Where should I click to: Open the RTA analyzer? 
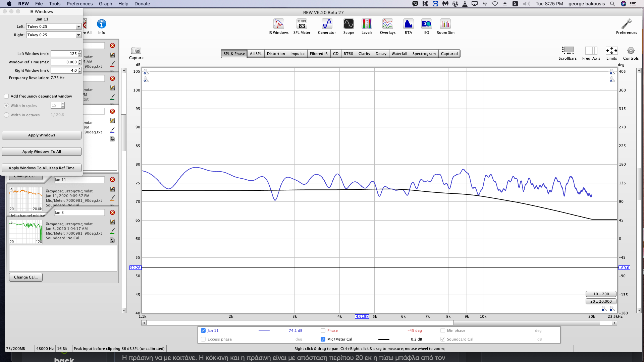[x=408, y=26]
